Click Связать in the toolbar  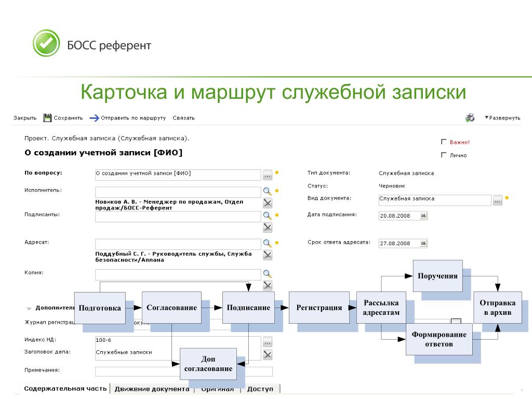183,118
